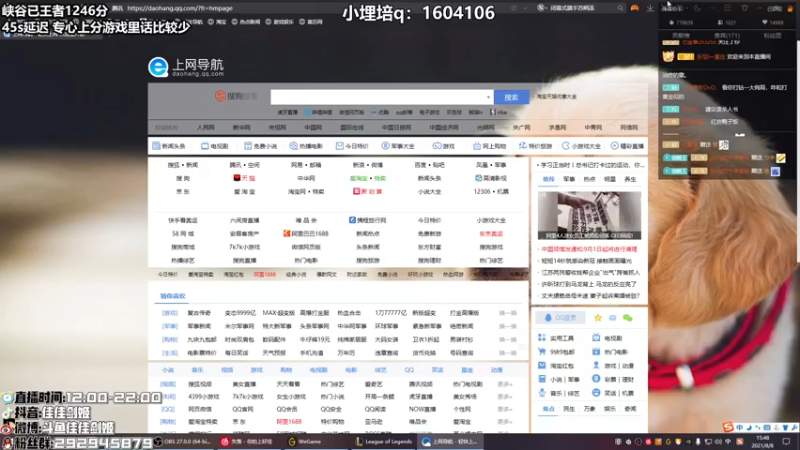Open the 特价旅游 travel icon shortcut
The width and height of the screenshot is (800, 450).
coord(535,146)
